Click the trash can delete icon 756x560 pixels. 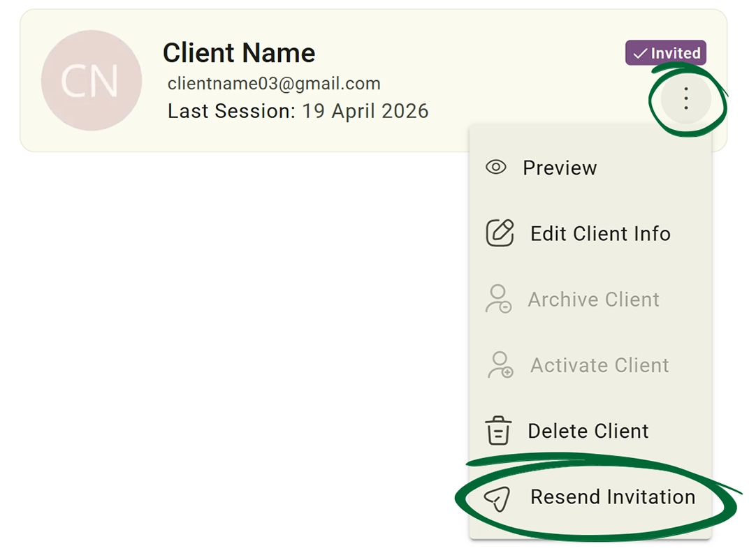pos(498,430)
